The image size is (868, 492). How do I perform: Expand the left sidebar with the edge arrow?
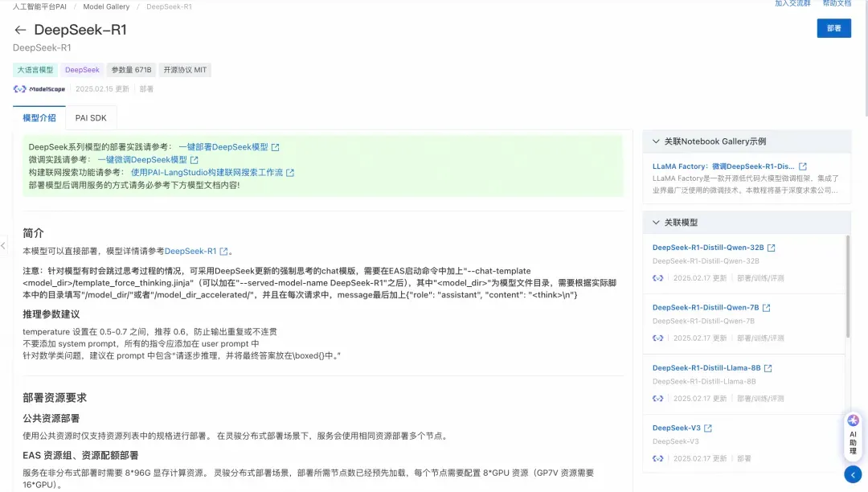pyautogui.click(x=3, y=245)
